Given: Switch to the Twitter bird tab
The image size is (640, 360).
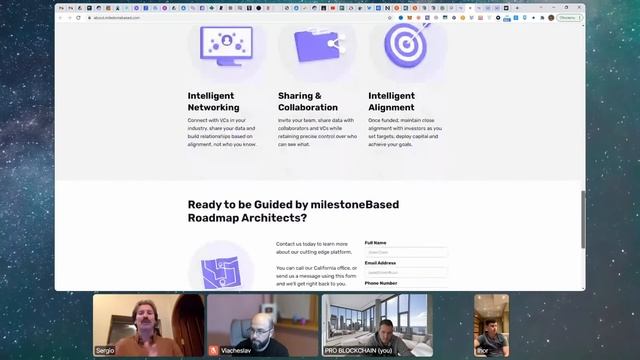Looking at the screenshot, I should coord(369,8).
